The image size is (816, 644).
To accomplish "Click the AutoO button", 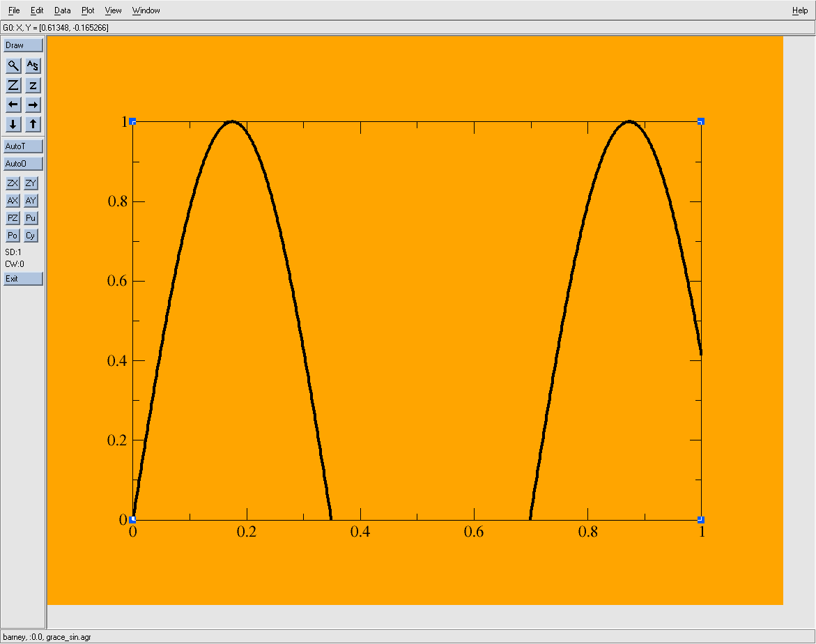I will 23,164.
